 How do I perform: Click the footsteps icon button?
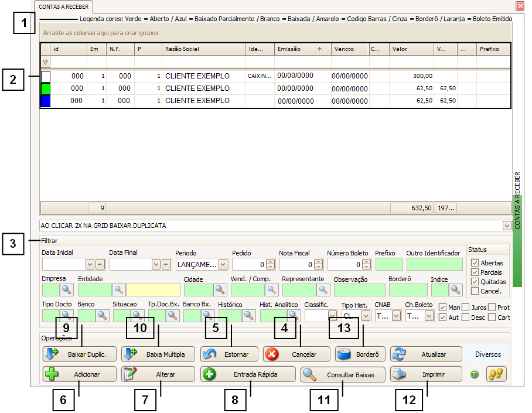[x=496, y=374]
